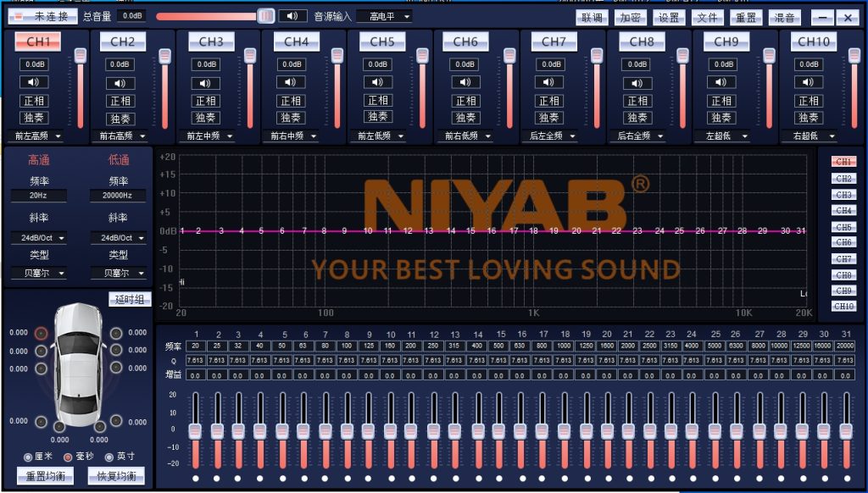
Task: Mute CH1 with its speaker icon
Action: click(34, 82)
